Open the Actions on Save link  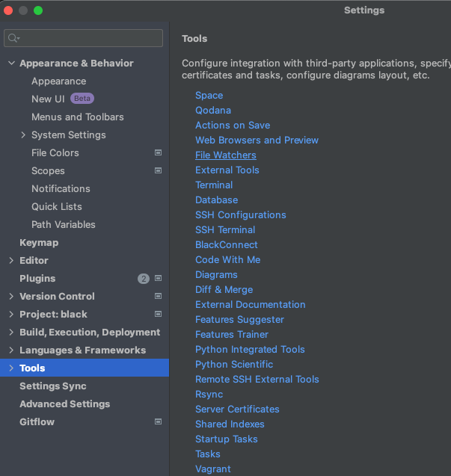point(233,125)
